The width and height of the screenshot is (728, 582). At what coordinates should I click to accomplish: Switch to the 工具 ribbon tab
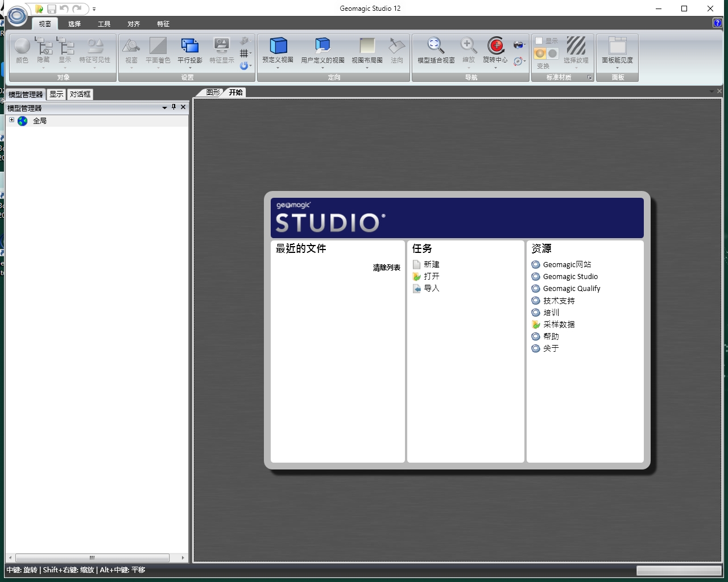104,24
